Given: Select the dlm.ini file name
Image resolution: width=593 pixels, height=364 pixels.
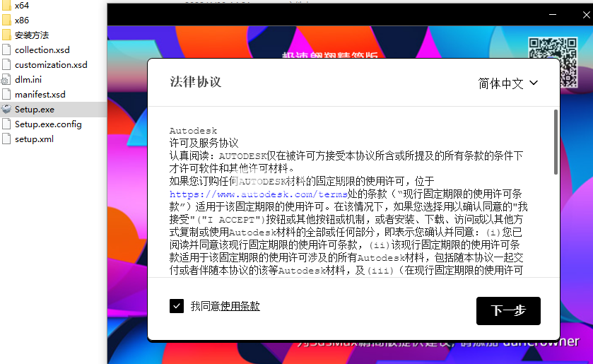Looking at the screenshot, I should coord(28,79).
